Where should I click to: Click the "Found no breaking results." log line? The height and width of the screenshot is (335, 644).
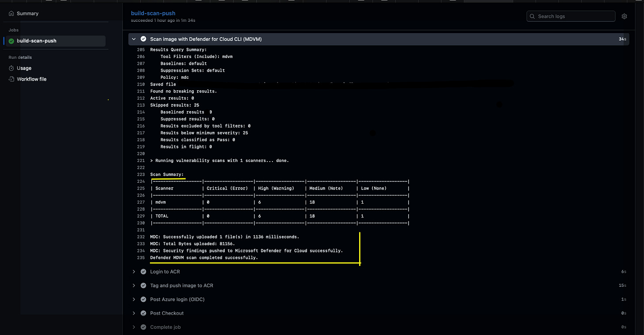184,91
